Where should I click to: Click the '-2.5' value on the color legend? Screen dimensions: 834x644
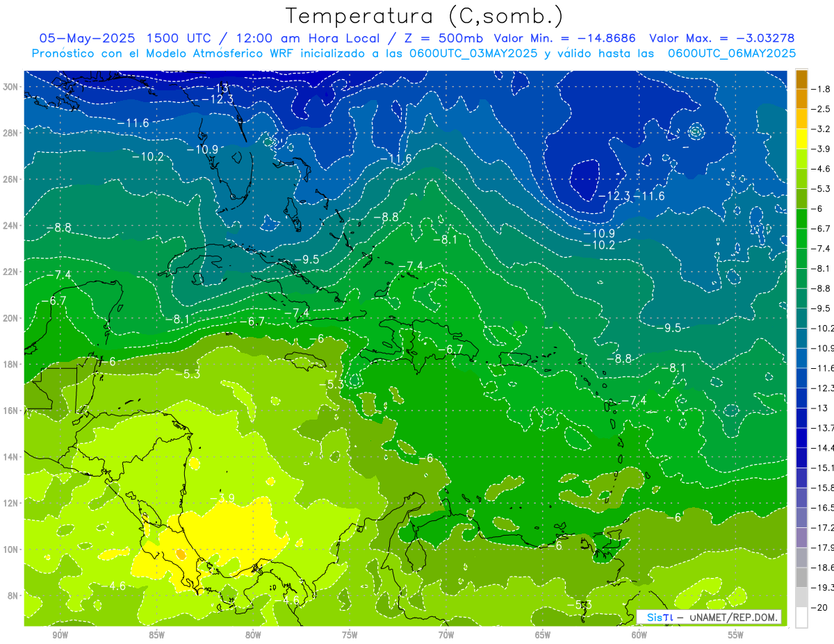[821, 109]
